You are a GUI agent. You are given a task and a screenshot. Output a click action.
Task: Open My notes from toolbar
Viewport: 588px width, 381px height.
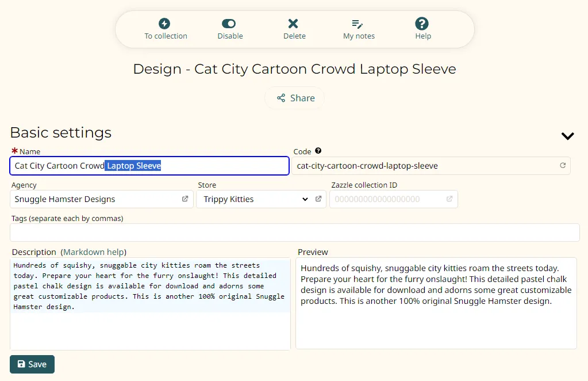(358, 24)
